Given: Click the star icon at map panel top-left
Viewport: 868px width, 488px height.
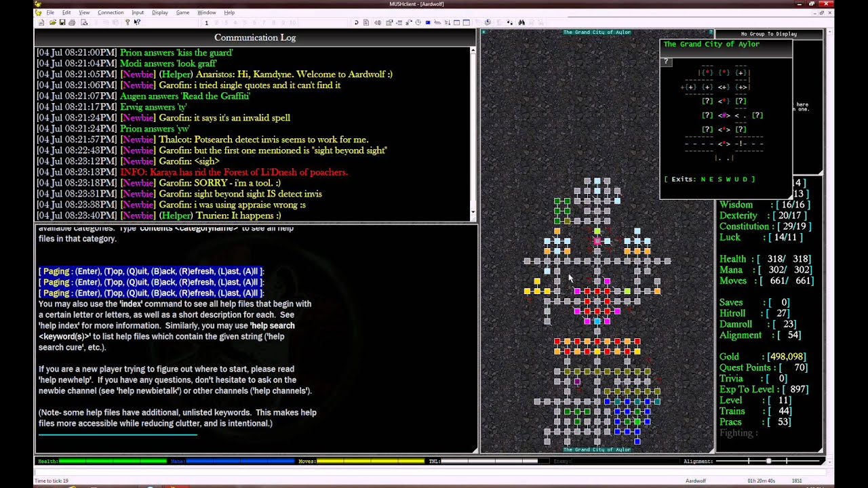Looking at the screenshot, I should tap(484, 32).
